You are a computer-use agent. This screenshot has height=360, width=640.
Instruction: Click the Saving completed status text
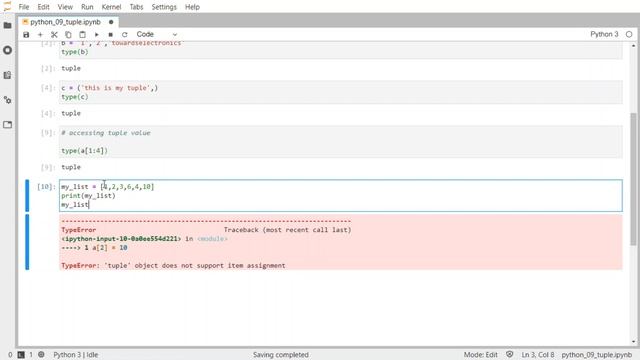[280, 355]
